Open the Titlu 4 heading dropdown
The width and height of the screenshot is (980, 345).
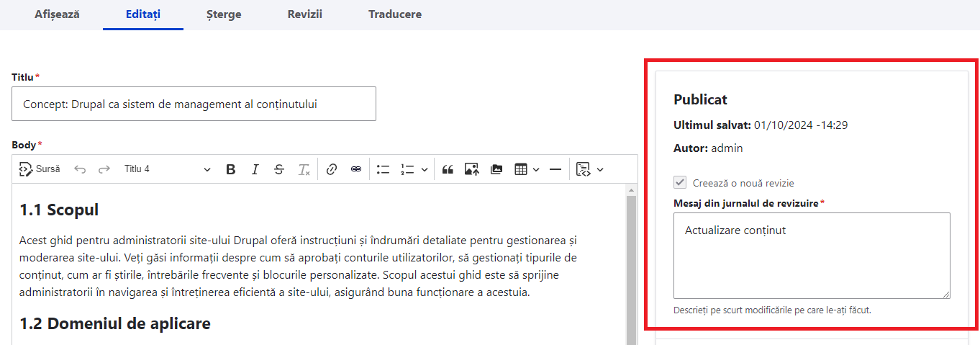pyautogui.click(x=167, y=169)
